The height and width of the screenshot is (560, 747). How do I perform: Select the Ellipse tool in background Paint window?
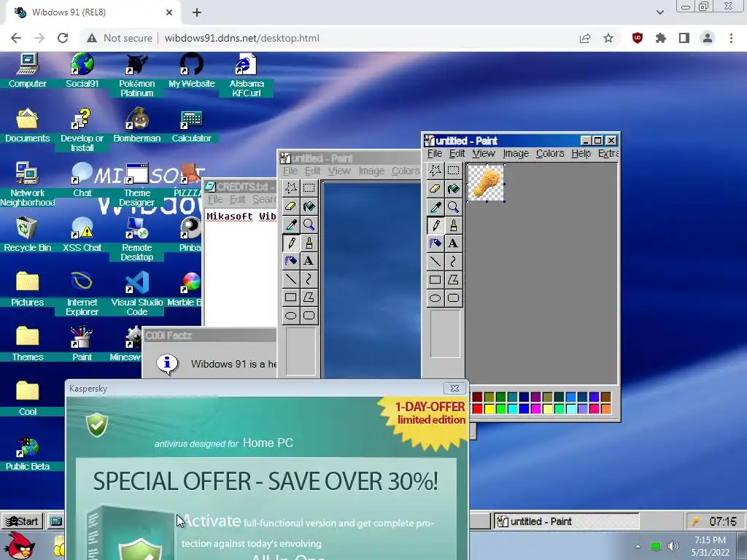pyautogui.click(x=290, y=316)
